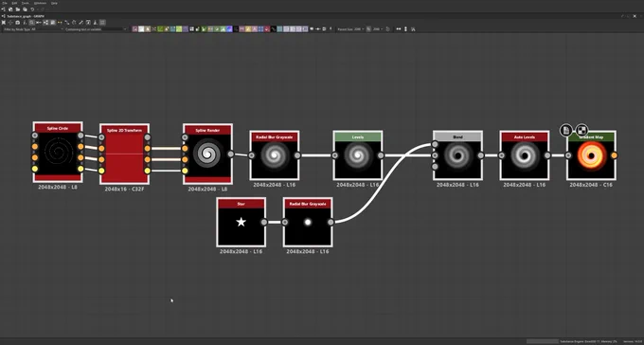Click the output connector of Levels node

pos(381,155)
